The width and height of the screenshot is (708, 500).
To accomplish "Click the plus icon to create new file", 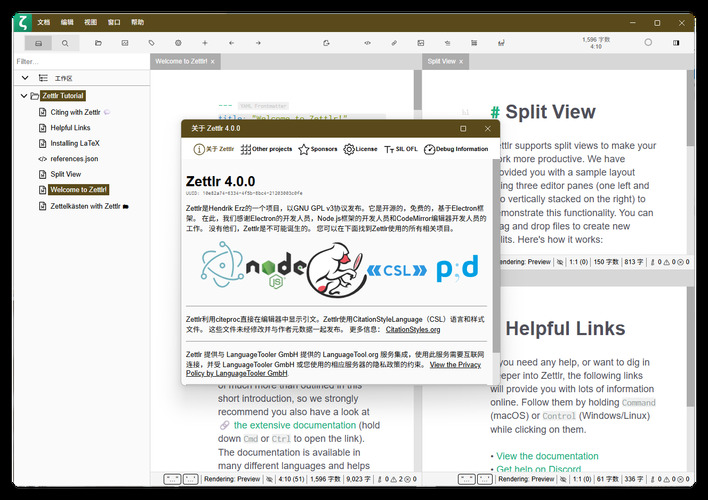I will point(204,43).
